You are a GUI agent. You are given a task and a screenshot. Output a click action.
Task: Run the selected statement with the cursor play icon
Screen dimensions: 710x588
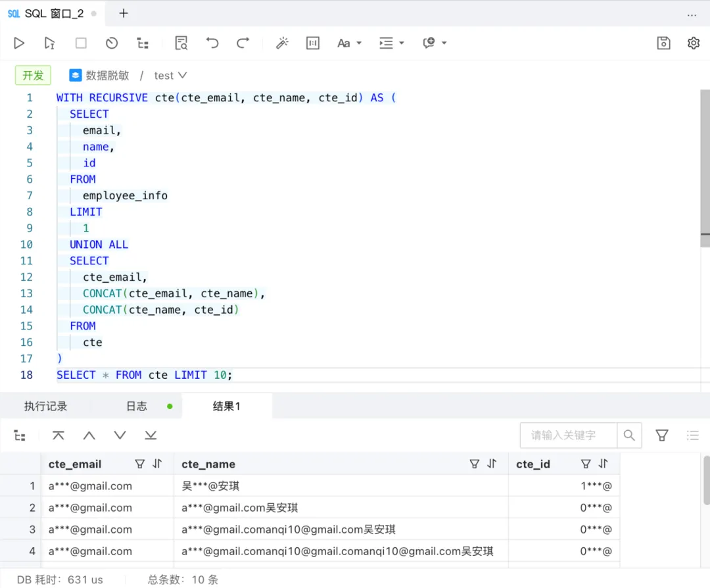pos(49,43)
